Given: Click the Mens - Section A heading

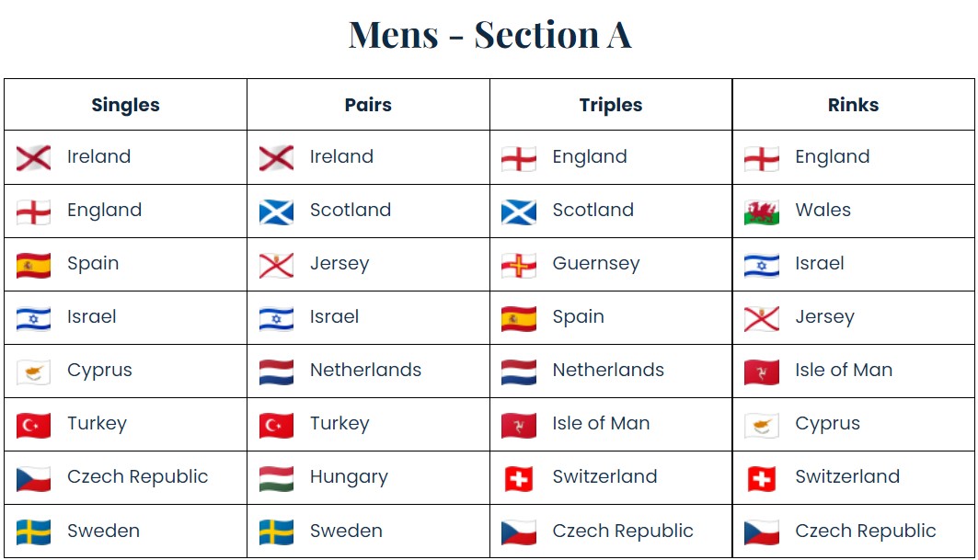Looking at the screenshot, I should click(489, 34).
